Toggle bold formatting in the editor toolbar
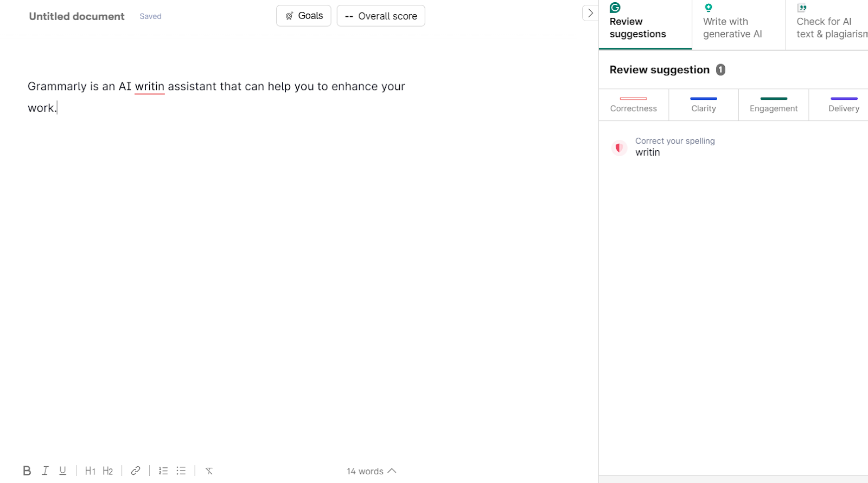Viewport: 868px width, 483px height. click(x=27, y=471)
